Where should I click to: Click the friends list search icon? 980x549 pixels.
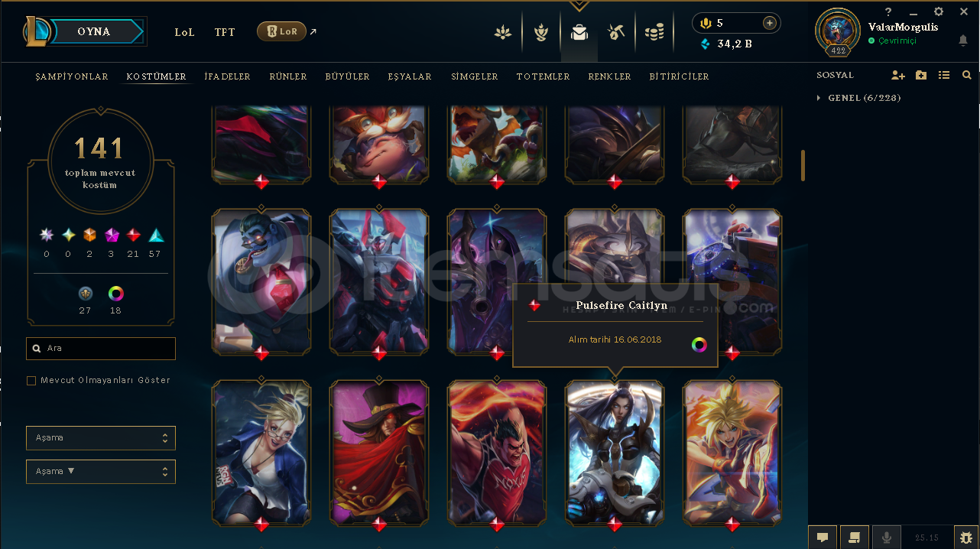coord(967,75)
